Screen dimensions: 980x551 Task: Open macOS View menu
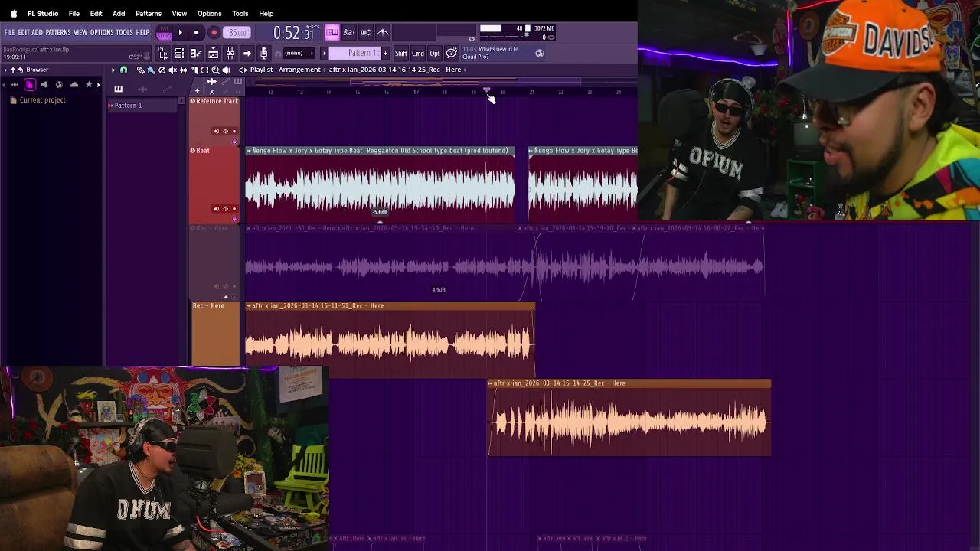[179, 13]
